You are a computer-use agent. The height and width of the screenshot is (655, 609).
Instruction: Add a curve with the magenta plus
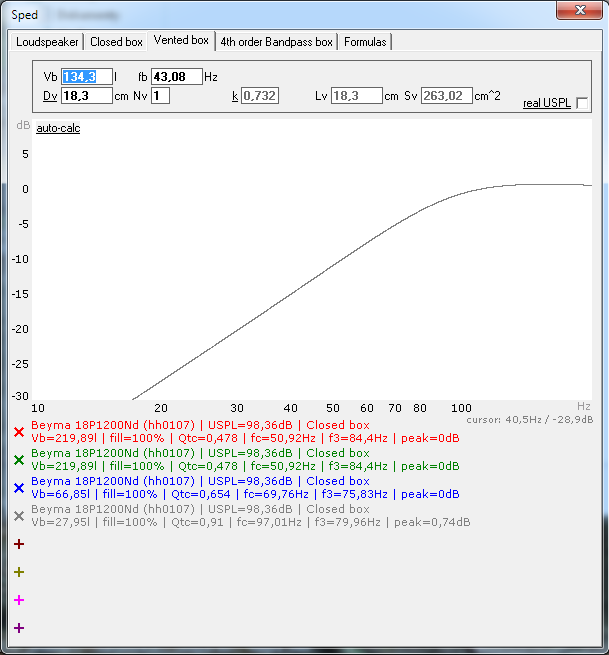coord(19,600)
